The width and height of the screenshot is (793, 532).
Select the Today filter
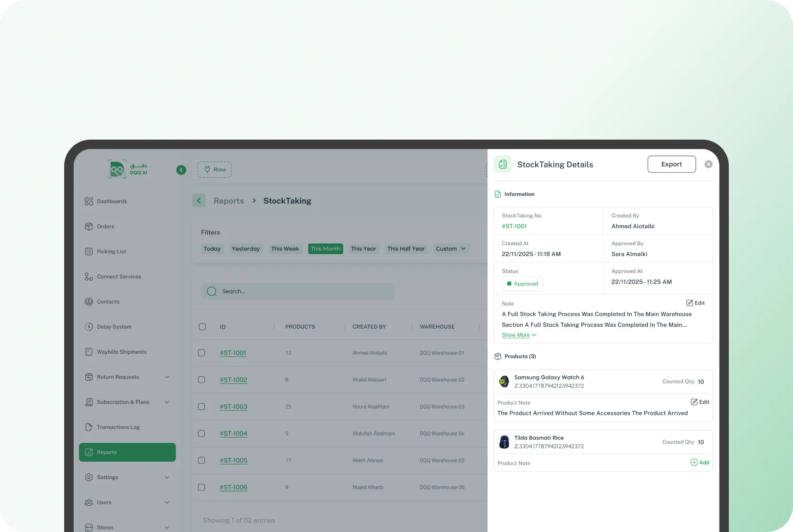point(212,249)
